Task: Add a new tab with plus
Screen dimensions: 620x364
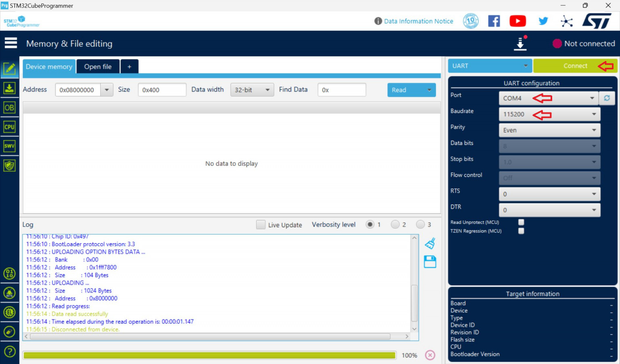Action: pos(129,67)
